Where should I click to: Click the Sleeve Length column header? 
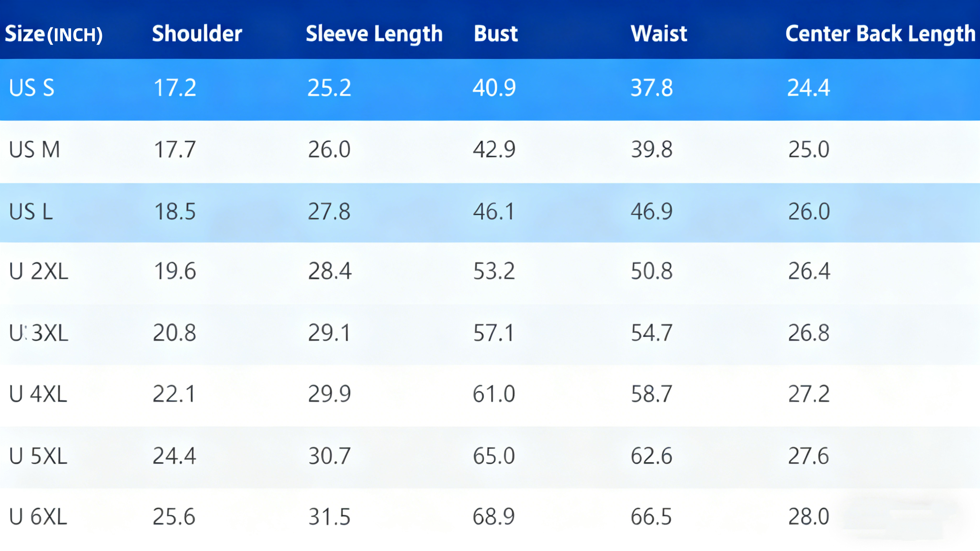pos(374,33)
